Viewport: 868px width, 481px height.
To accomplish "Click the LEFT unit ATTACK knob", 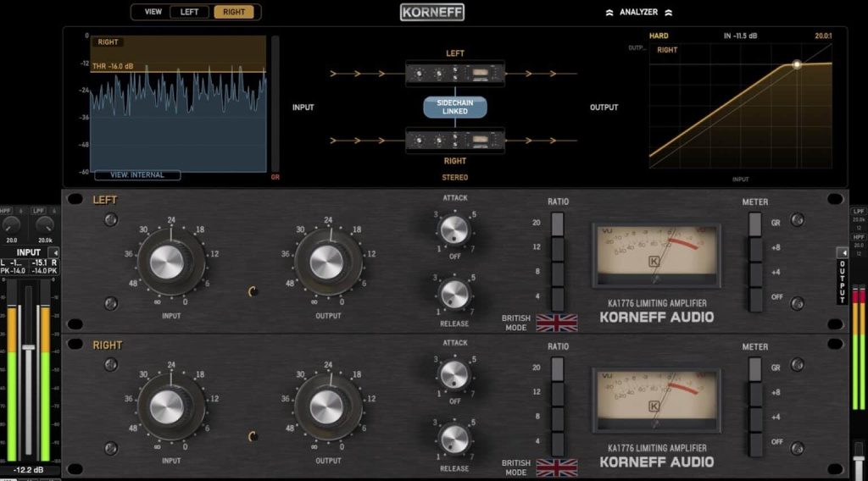I will pyautogui.click(x=454, y=229).
